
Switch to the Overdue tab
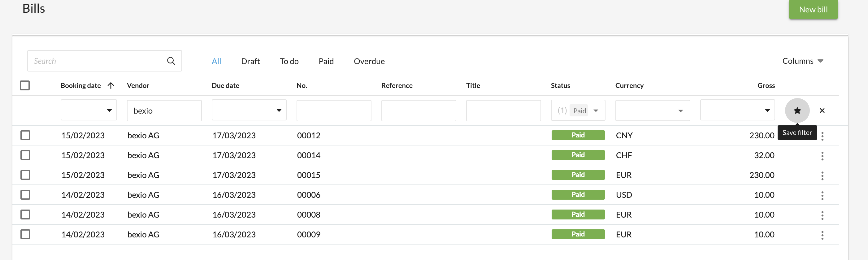click(369, 61)
